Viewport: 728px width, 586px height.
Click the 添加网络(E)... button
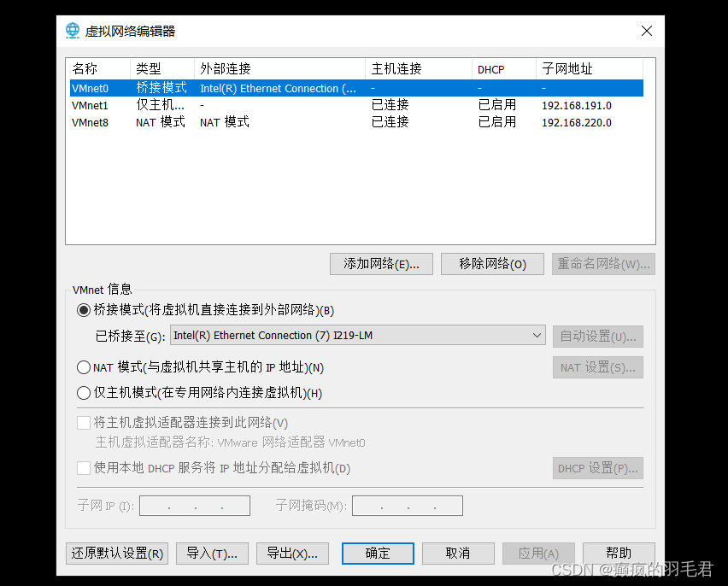click(x=381, y=264)
